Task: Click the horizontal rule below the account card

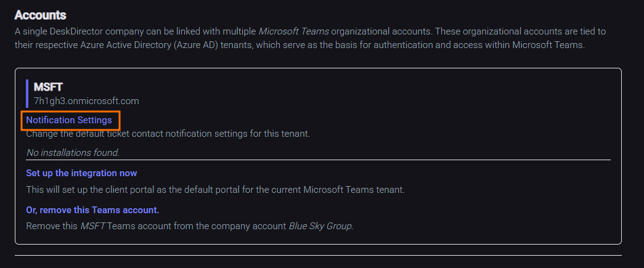Action: coord(318,255)
